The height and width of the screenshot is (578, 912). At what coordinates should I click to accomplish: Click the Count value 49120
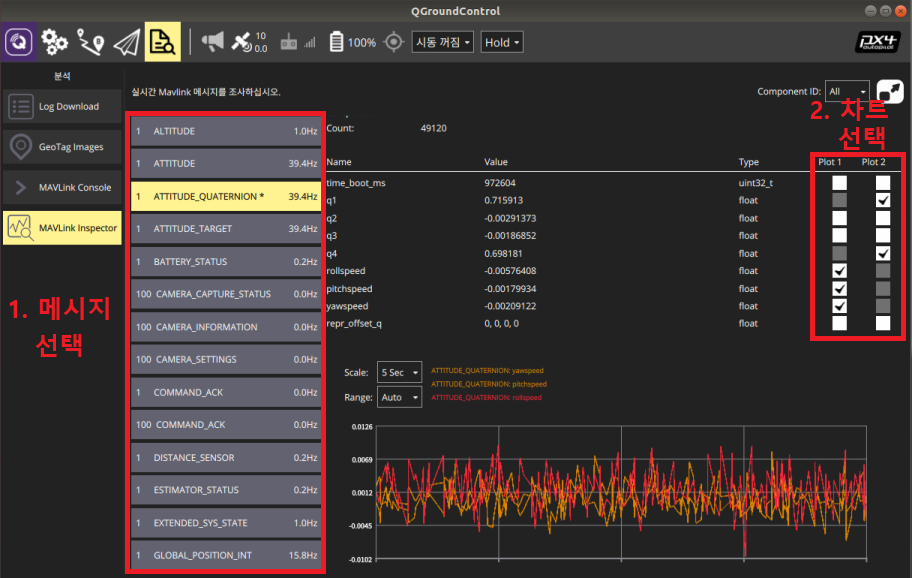434,128
